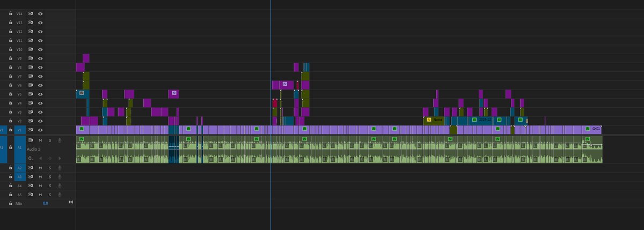Enable voice-over record on track A3
Screen dimensions: 644x230
[60, 176]
